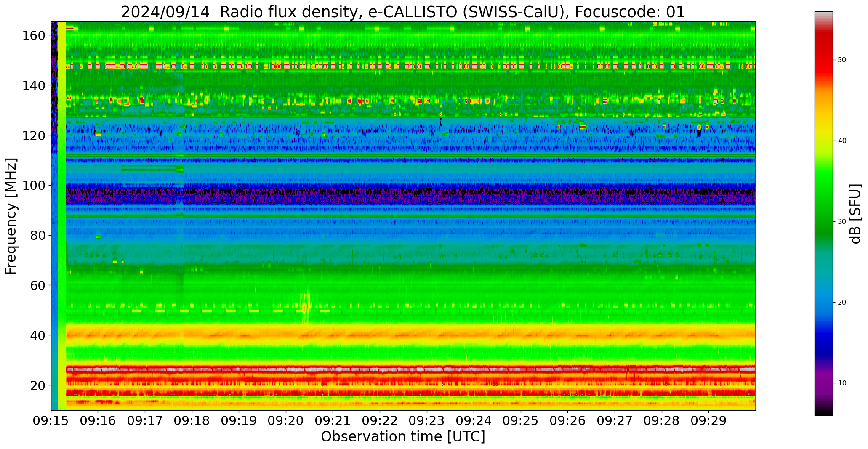Click the colorbar tick label 30

click(842, 222)
